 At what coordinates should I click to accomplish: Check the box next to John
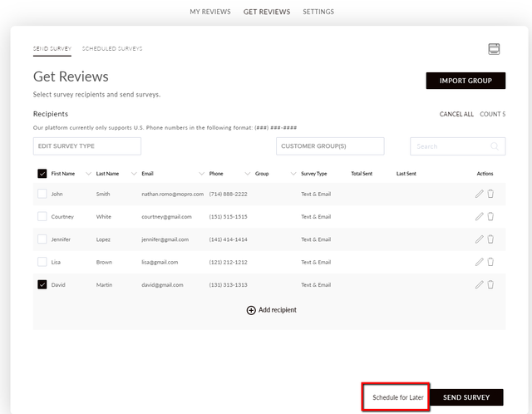coord(42,194)
